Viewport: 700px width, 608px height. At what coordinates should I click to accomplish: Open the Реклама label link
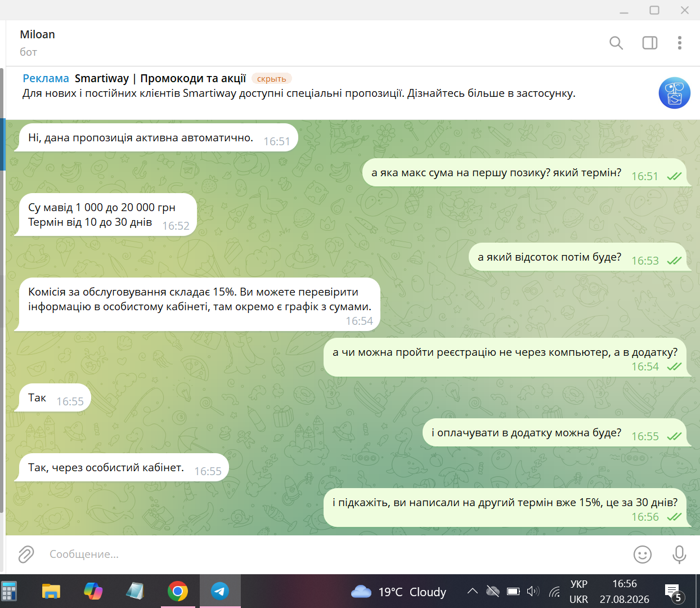coord(46,78)
